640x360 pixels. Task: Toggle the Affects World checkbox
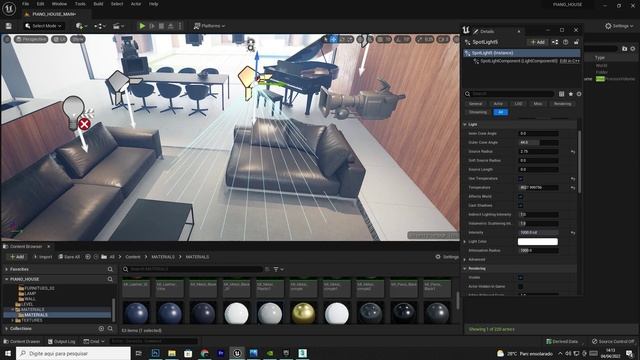click(520, 197)
